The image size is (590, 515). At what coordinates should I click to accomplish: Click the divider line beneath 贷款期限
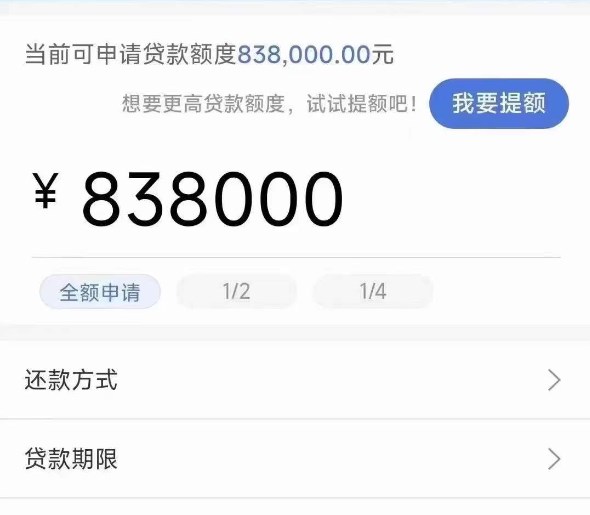[295, 498]
